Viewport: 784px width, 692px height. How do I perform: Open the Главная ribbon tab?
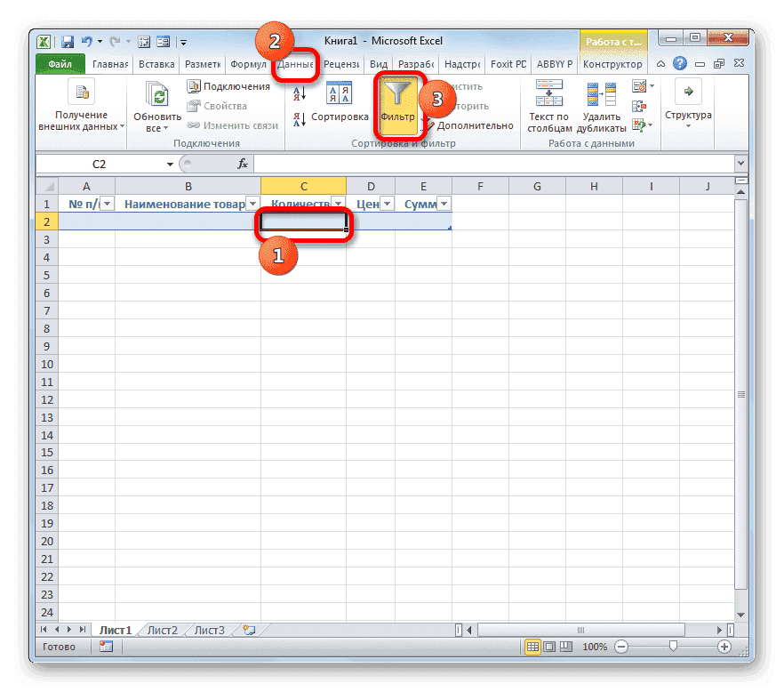pos(108,64)
